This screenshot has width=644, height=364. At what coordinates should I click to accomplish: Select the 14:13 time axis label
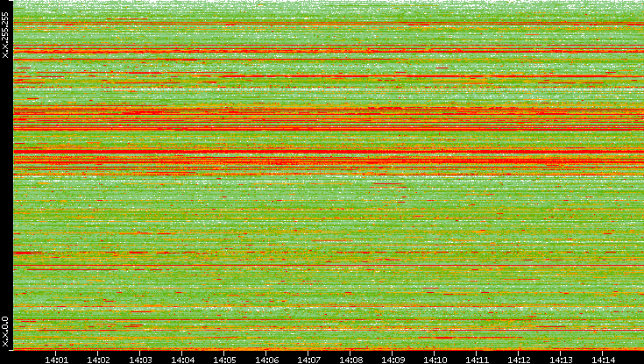[x=561, y=360]
